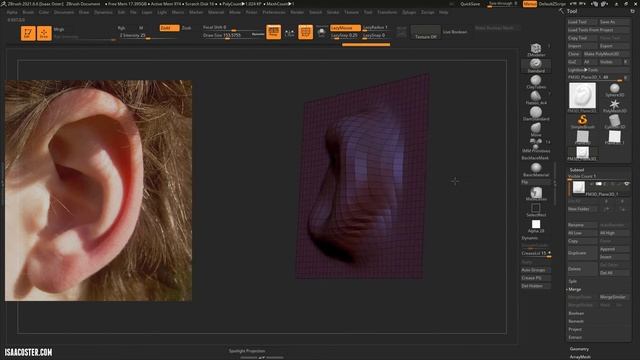640x360 pixels.
Task: Click the orange Persp button
Action: (x=273, y=32)
